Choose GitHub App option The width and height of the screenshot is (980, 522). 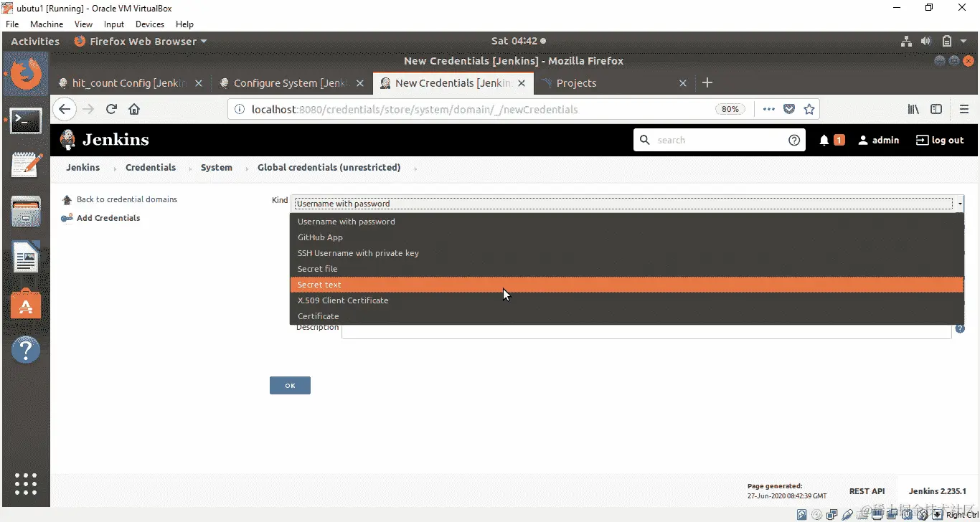[x=627, y=237]
